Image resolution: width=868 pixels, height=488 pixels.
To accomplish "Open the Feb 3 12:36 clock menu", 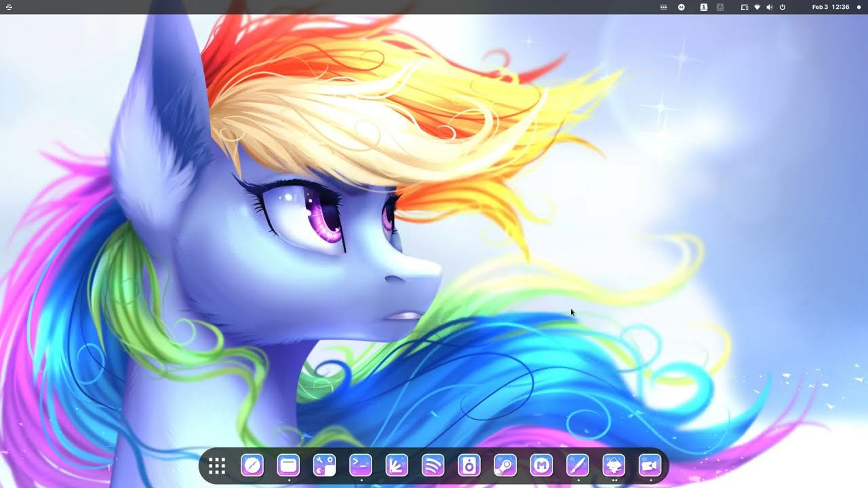I will point(831,7).
